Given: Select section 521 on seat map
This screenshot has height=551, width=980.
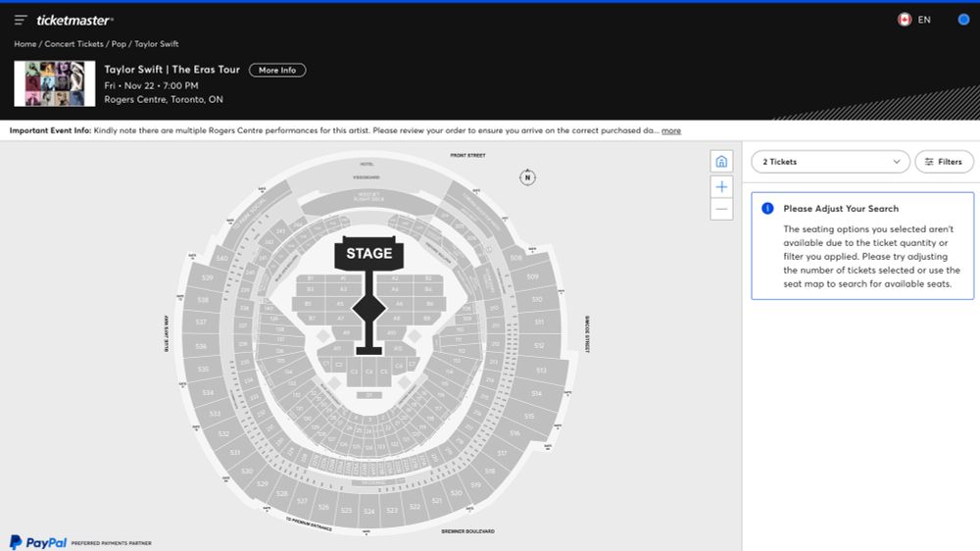Looking at the screenshot, I should (x=437, y=500).
